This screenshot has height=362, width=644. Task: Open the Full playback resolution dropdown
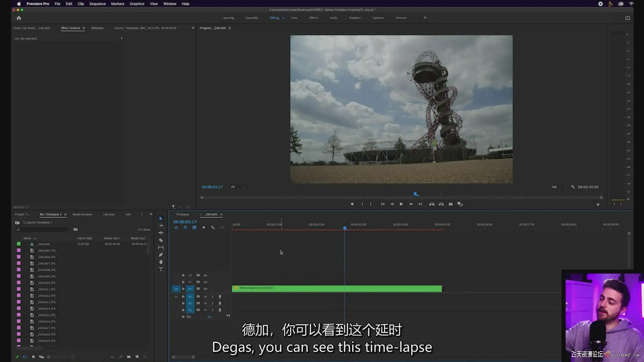[x=558, y=187]
